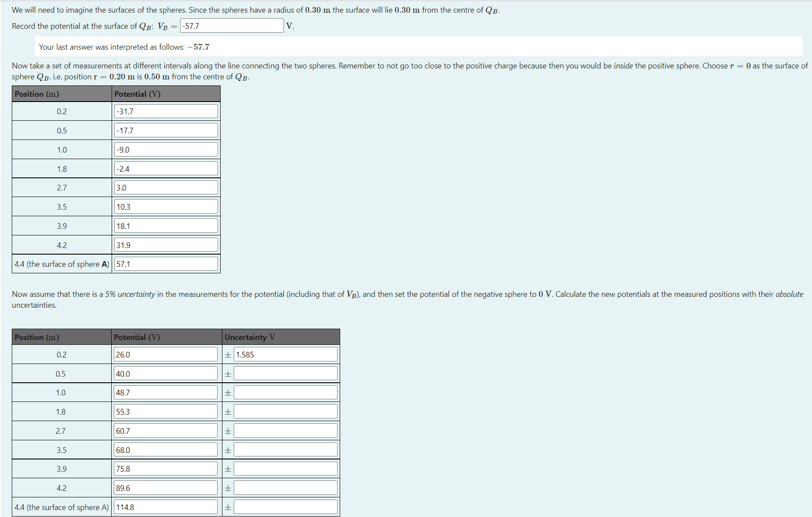Click position 4.2 in the 31.9 row

[x=62, y=245]
